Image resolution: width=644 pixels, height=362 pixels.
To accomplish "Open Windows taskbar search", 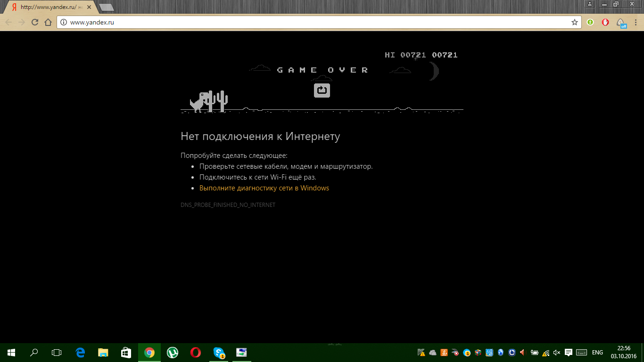I will (x=34, y=352).
